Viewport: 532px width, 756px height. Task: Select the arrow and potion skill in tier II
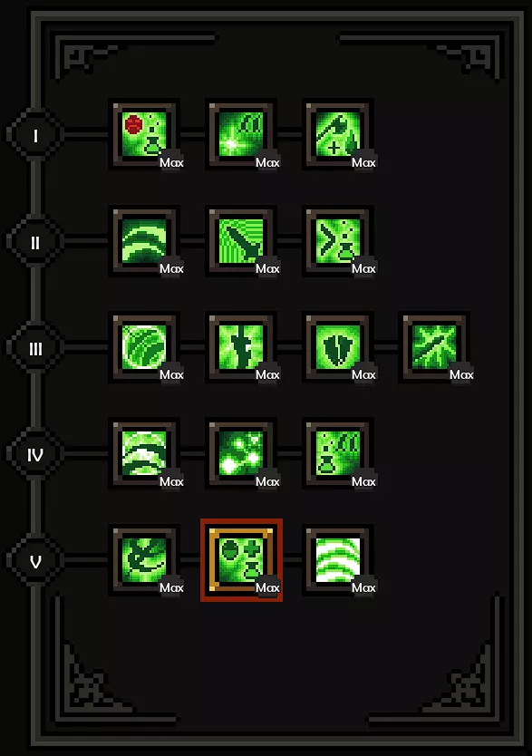tap(337, 240)
